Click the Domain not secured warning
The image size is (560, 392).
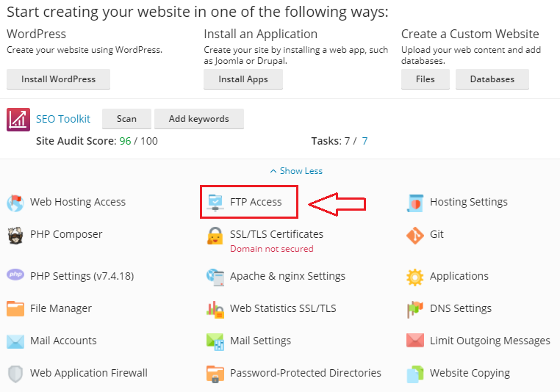[x=272, y=249]
